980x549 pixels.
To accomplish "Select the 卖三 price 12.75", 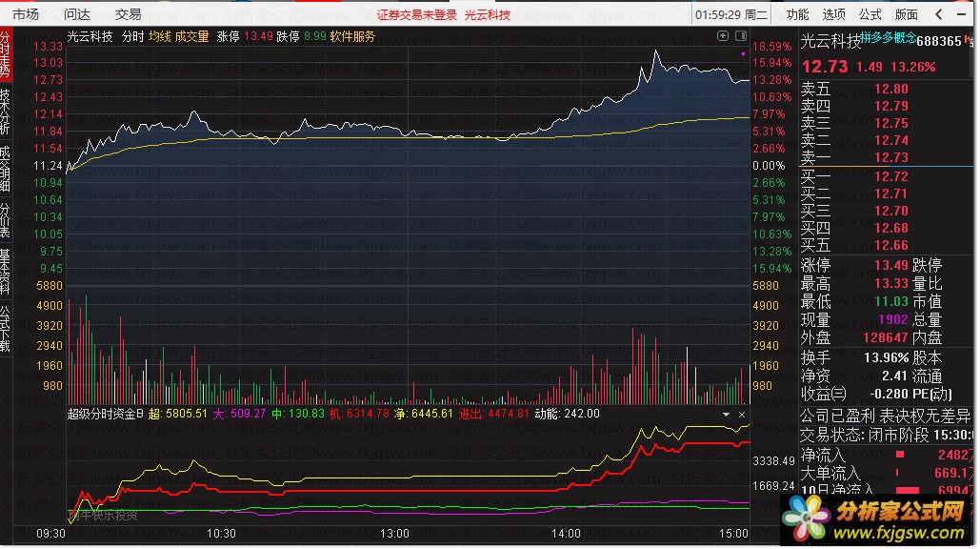I will pyautogui.click(x=891, y=123).
